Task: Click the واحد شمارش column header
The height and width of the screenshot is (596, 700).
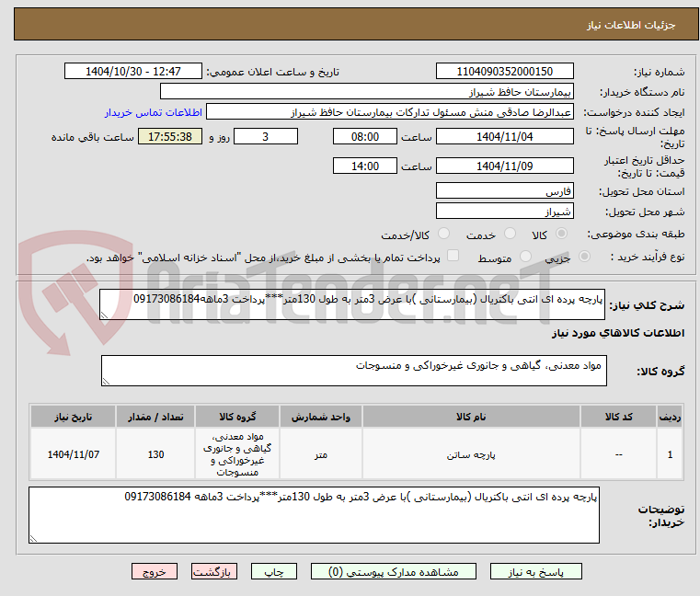Action: pos(321,417)
